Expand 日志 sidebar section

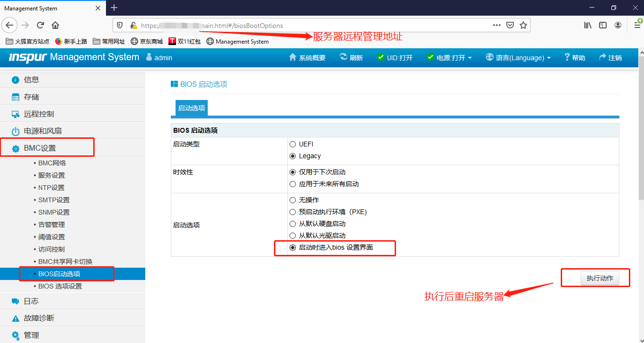coord(72,301)
